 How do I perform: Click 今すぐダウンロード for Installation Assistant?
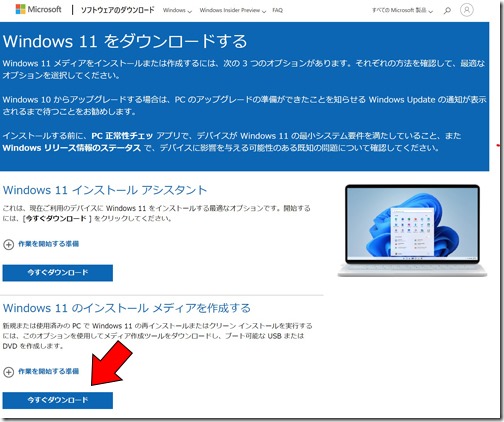point(58,273)
